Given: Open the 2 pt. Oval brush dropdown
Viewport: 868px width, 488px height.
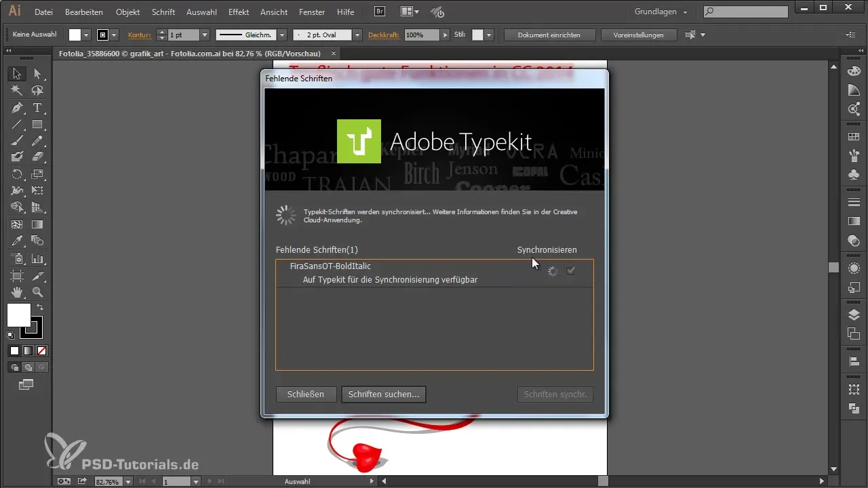Looking at the screenshot, I should pyautogui.click(x=357, y=35).
